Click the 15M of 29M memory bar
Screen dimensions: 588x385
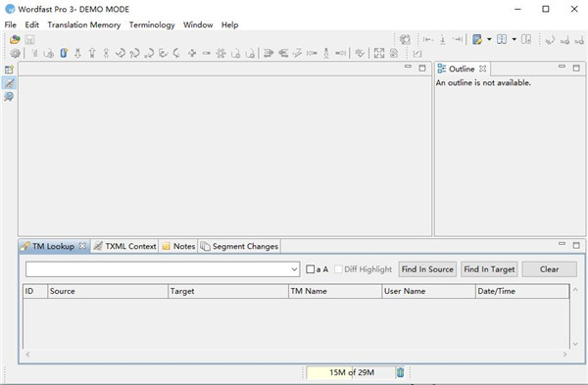point(351,372)
